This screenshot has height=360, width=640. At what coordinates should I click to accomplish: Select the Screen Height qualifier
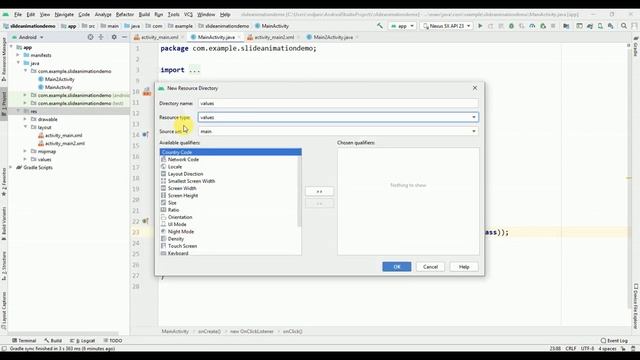(x=183, y=196)
